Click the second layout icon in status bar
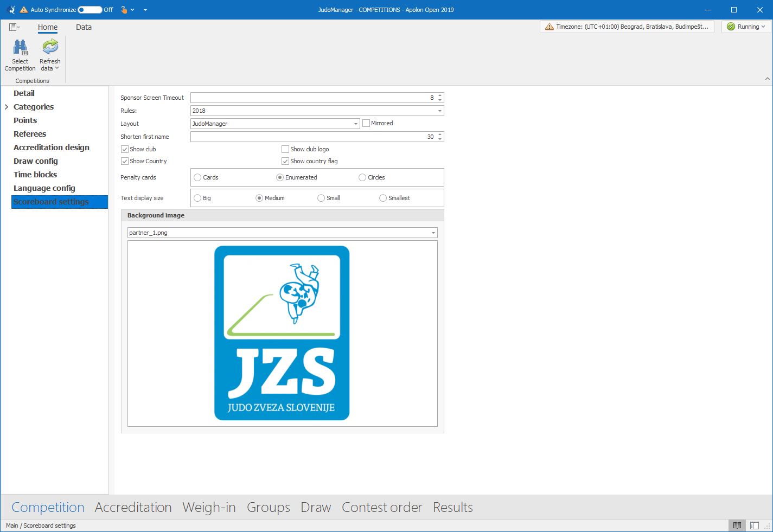Screen dimensions: 773x532 click(754, 525)
